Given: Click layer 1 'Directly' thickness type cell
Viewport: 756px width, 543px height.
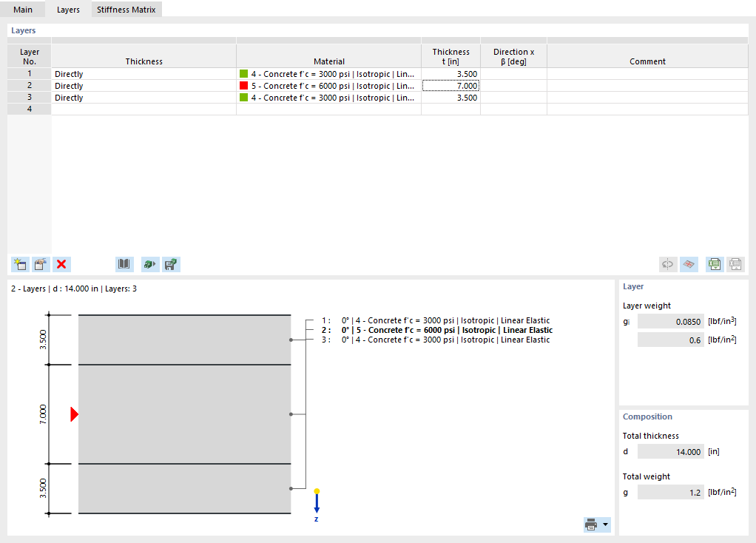Looking at the screenshot, I should [x=144, y=74].
